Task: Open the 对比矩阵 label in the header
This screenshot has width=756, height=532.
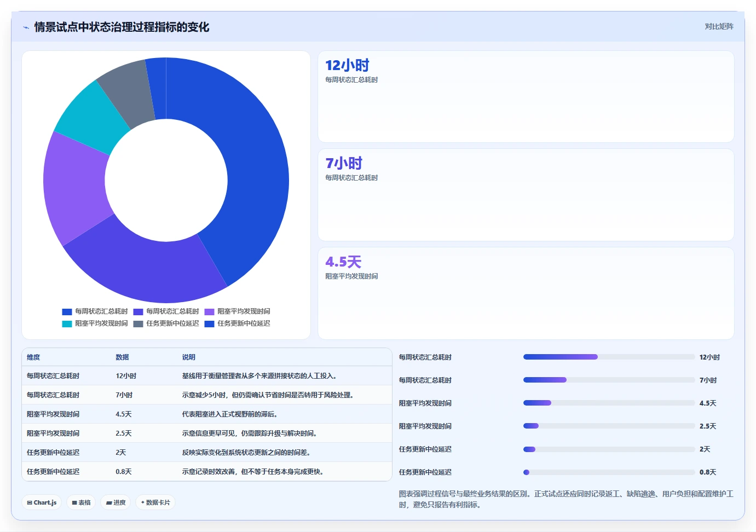Action: coord(719,26)
